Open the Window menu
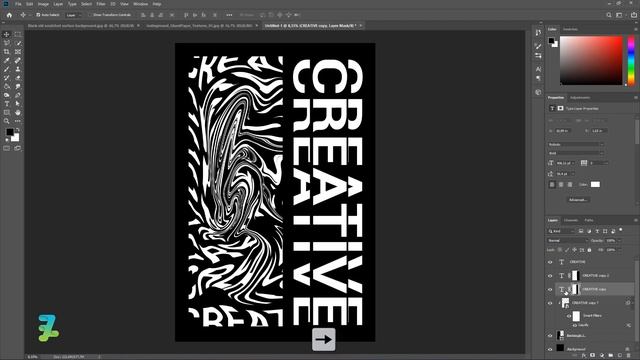640x360 pixels. point(140,4)
